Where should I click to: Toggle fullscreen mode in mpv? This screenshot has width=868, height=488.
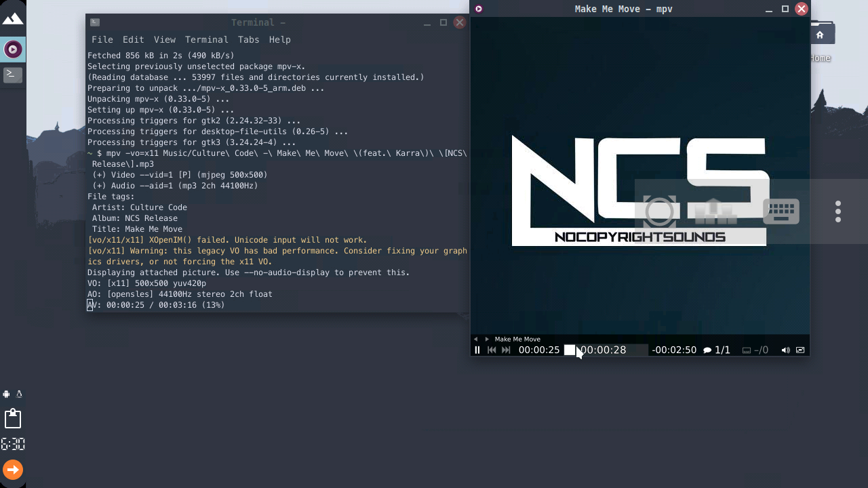click(800, 350)
